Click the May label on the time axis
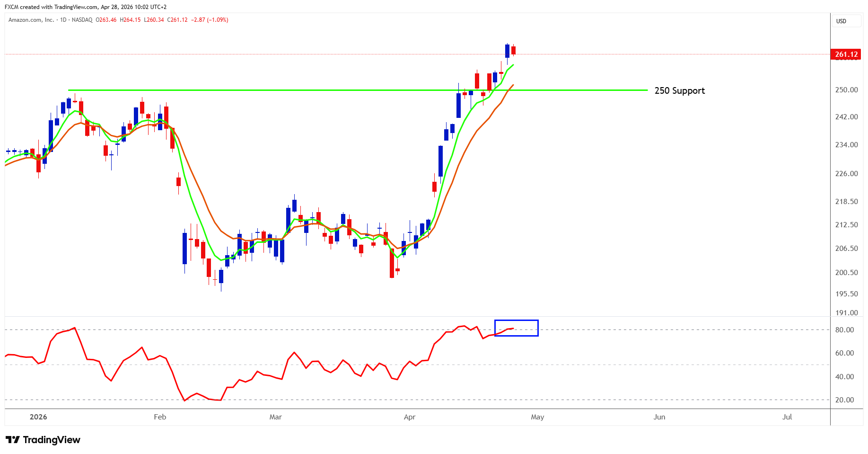 (x=537, y=417)
